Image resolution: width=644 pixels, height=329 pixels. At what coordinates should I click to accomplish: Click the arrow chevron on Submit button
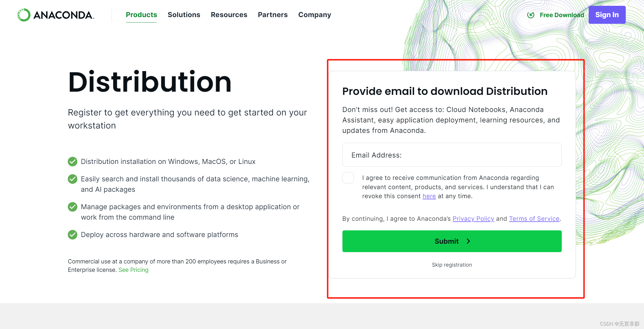[468, 241]
